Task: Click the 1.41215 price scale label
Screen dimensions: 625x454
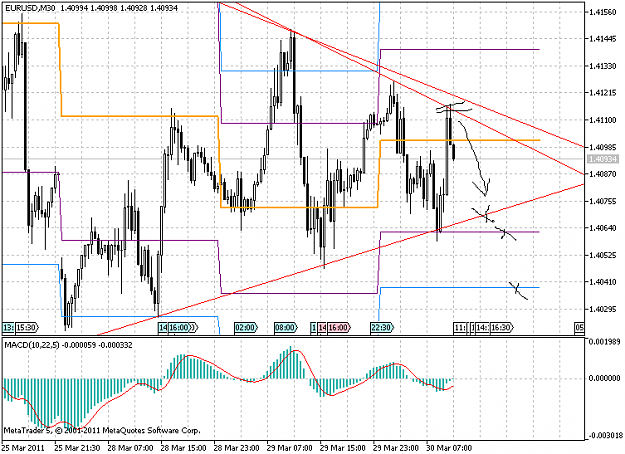Action: pyautogui.click(x=603, y=93)
